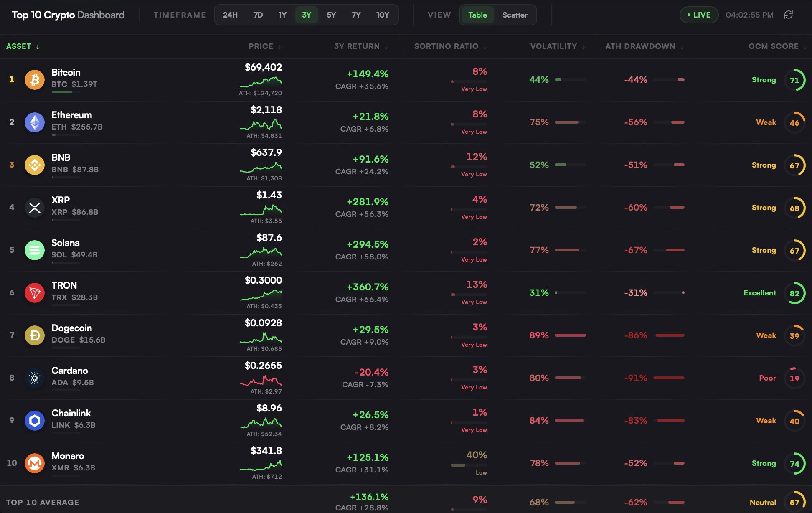
Task: Select the Table view option
Action: point(477,15)
